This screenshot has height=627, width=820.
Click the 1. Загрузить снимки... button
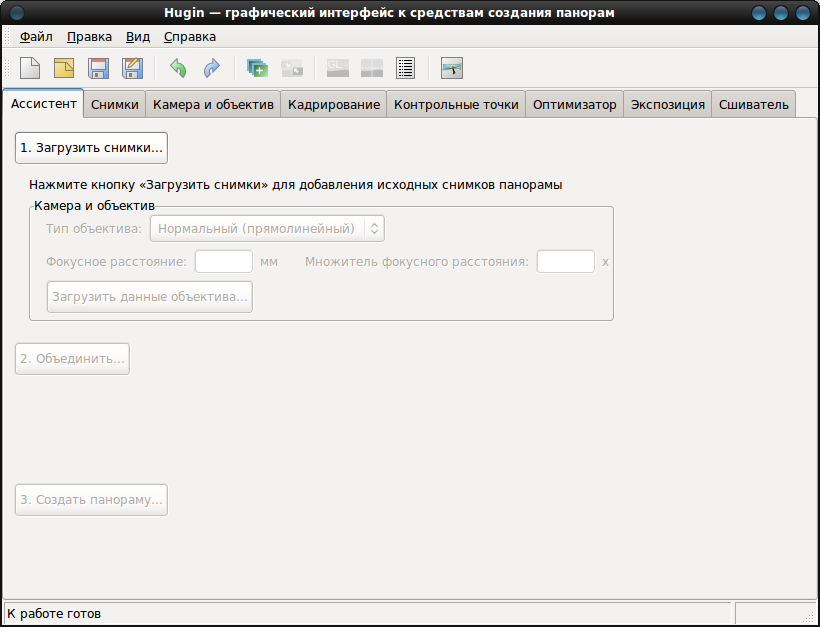pyautogui.click(x=92, y=148)
